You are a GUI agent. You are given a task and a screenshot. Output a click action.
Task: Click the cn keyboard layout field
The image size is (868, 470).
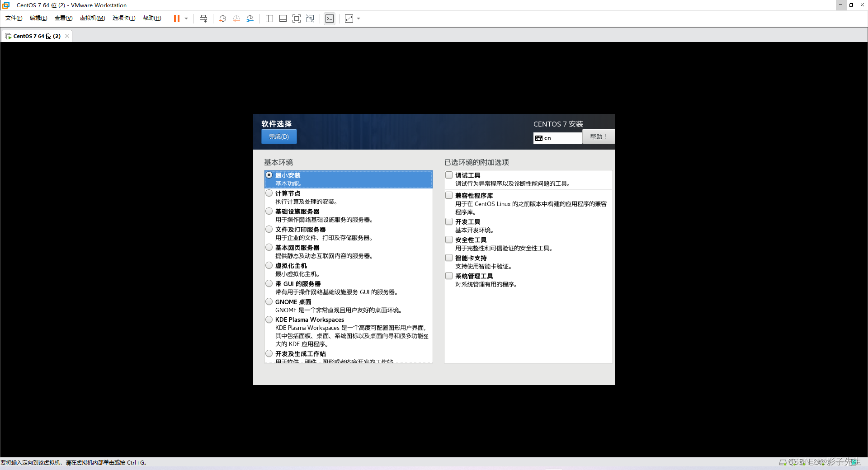[558, 138]
